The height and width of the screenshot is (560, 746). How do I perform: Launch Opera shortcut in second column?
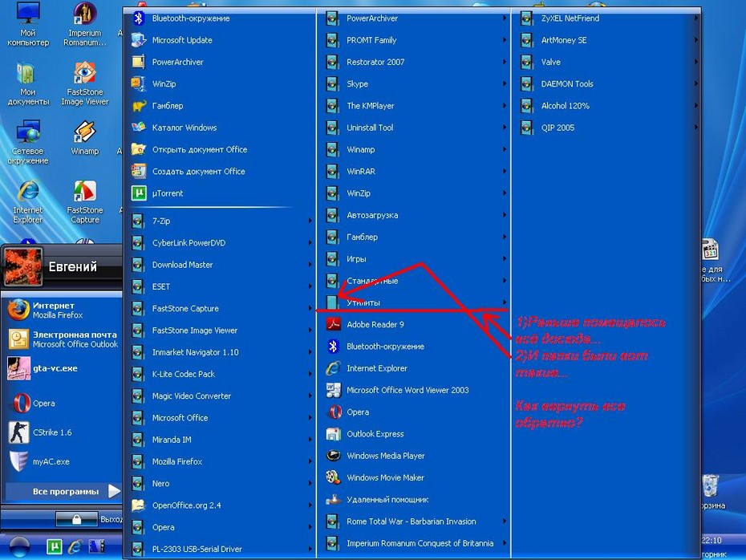point(413,412)
